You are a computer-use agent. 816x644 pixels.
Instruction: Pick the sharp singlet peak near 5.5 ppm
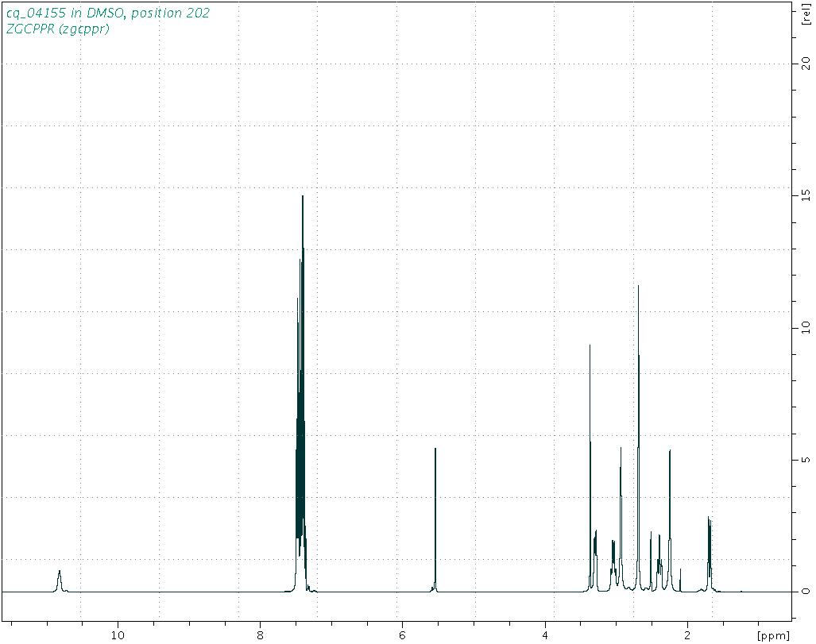pos(435,520)
